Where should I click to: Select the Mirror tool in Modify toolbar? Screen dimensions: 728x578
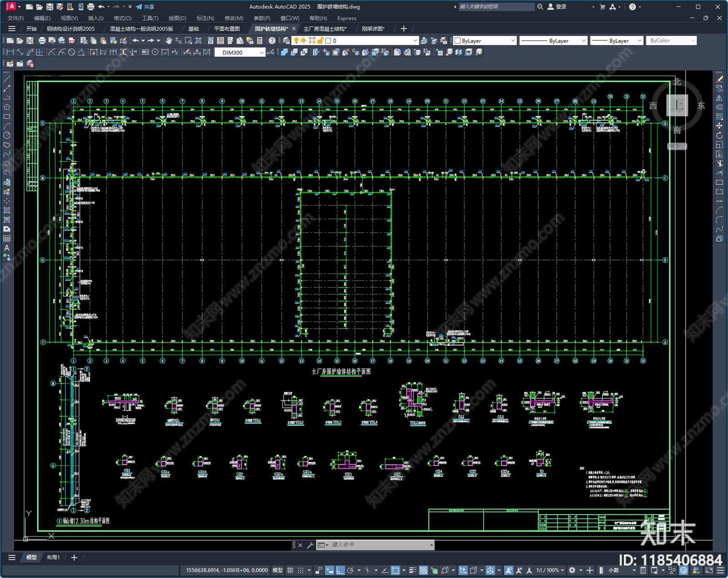(719, 98)
